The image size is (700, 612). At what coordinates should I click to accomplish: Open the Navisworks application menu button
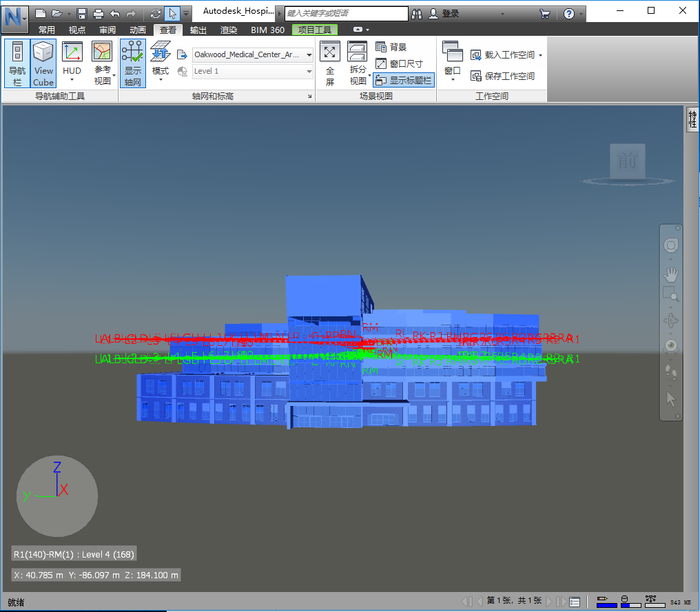14,19
